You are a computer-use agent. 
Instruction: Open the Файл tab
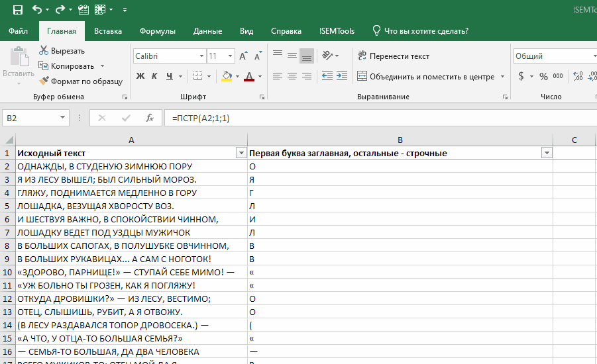[18, 31]
